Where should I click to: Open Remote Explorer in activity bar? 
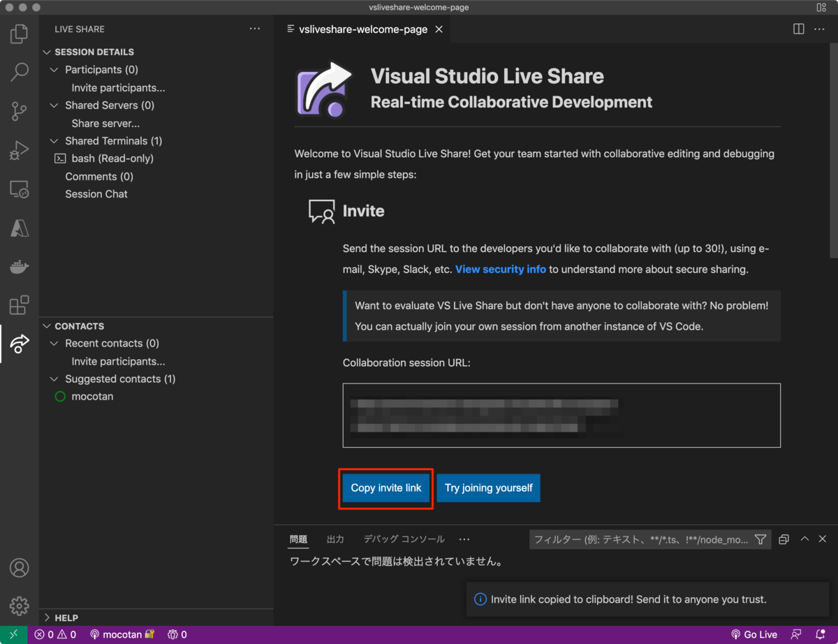[x=19, y=189]
